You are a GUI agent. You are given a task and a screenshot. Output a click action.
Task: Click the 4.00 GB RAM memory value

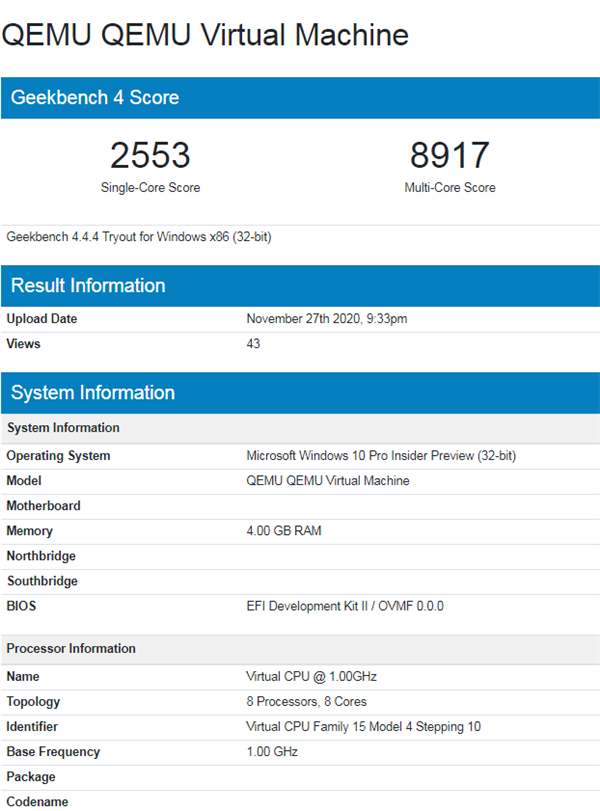tap(284, 531)
